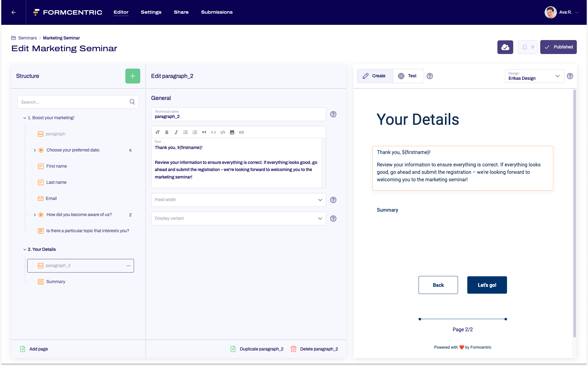Insert an image via toolbar icon
The width and height of the screenshot is (588, 366).
point(232,132)
